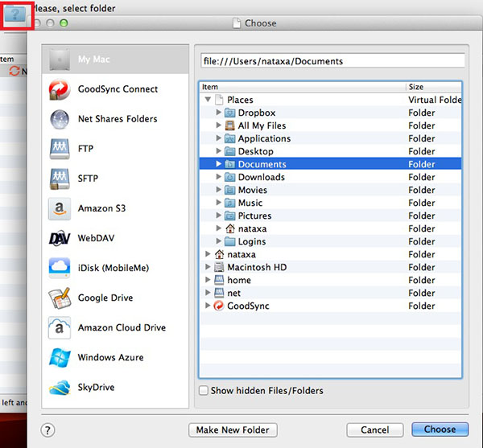
Task: Click the Downloads folder icon
Action: [229, 177]
